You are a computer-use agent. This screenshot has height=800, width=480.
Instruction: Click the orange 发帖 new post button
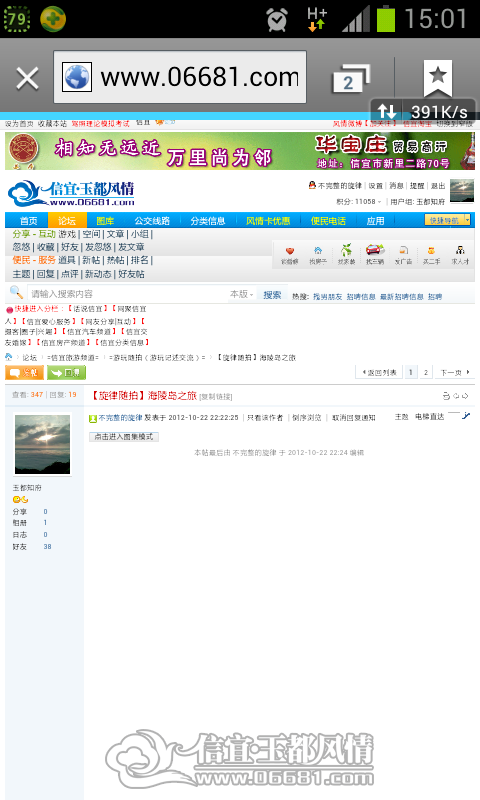[24, 373]
